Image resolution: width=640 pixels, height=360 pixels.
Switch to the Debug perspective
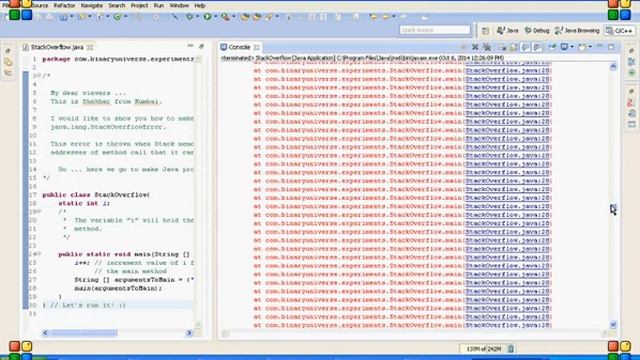point(537,31)
